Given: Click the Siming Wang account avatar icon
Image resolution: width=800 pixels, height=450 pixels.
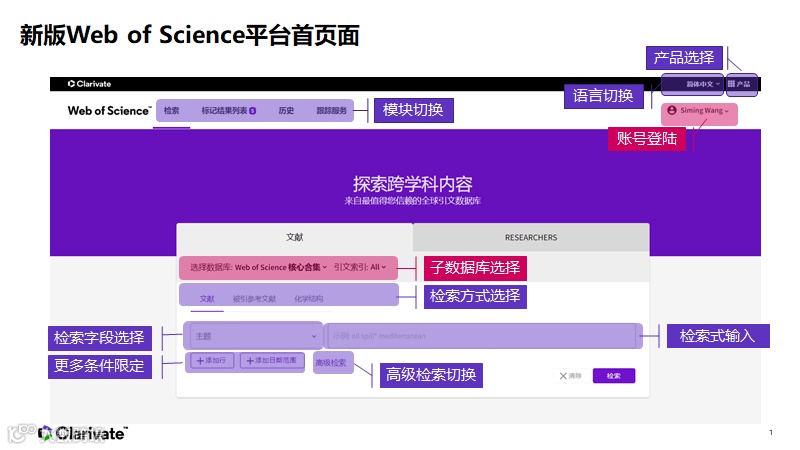Looking at the screenshot, I should [671, 110].
